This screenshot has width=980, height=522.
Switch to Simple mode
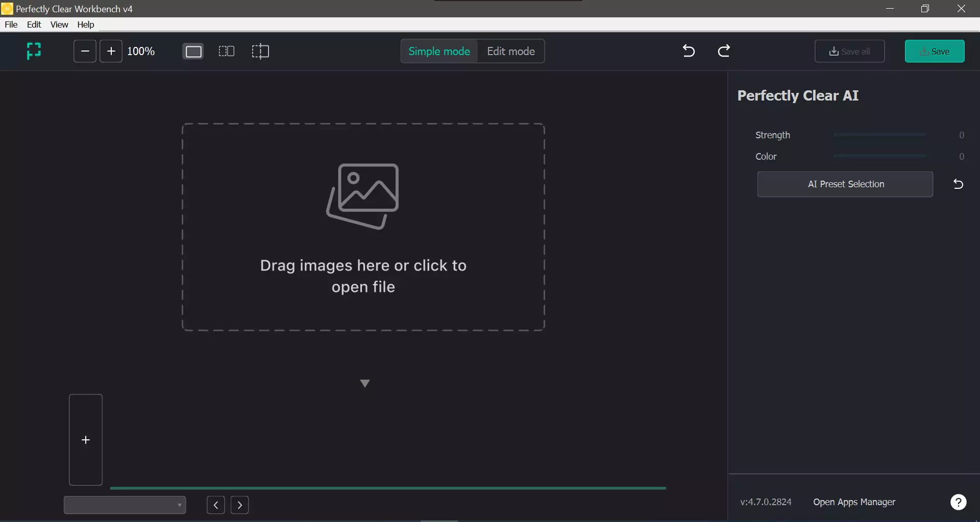(x=439, y=51)
